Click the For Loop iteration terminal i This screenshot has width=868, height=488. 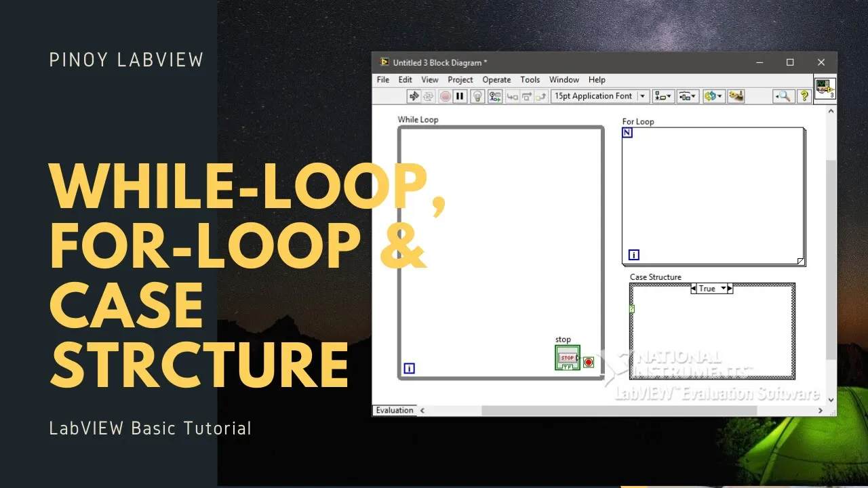(634, 255)
